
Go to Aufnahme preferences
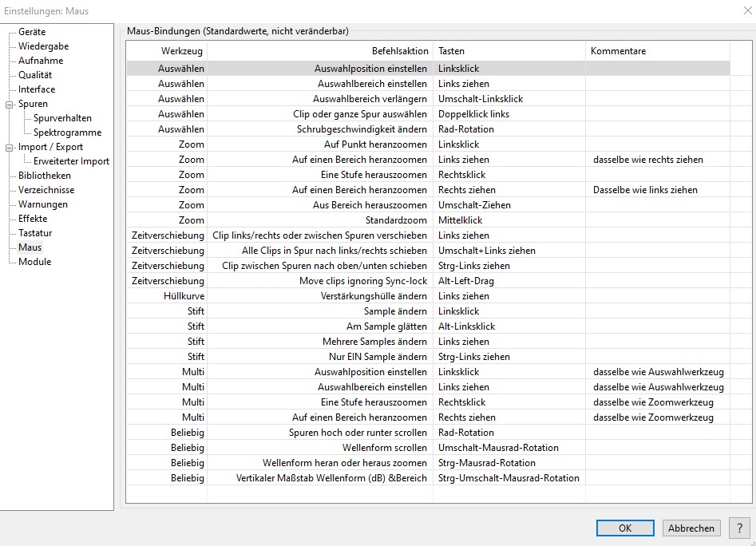click(x=41, y=61)
